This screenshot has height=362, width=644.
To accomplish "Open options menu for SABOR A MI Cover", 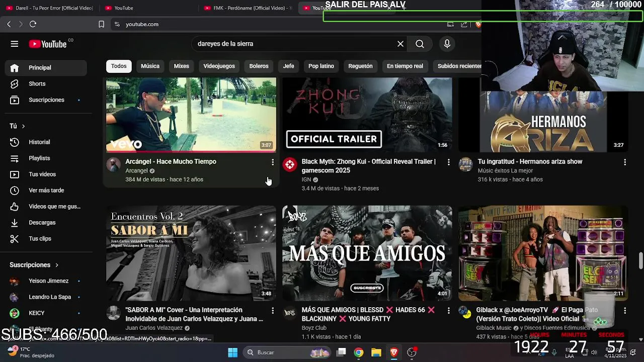I will point(273,310).
